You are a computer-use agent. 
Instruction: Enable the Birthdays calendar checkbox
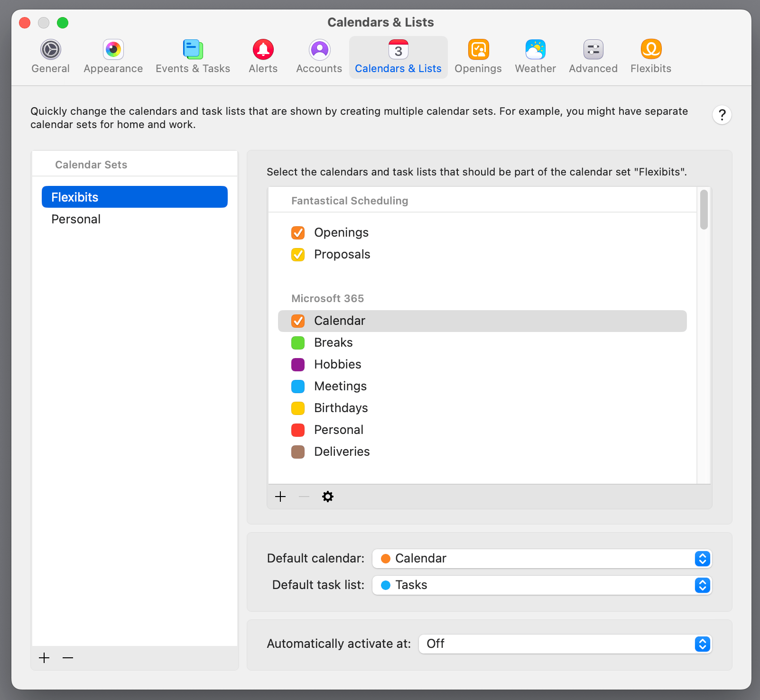[298, 408]
